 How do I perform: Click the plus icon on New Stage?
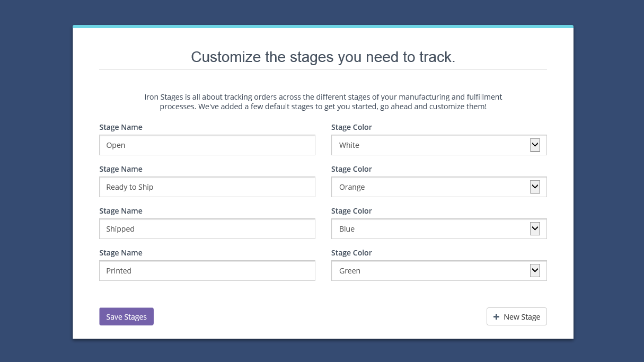click(x=496, y=317)
